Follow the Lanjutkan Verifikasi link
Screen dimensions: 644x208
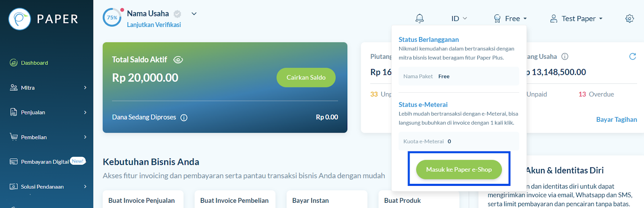[154, 25]
